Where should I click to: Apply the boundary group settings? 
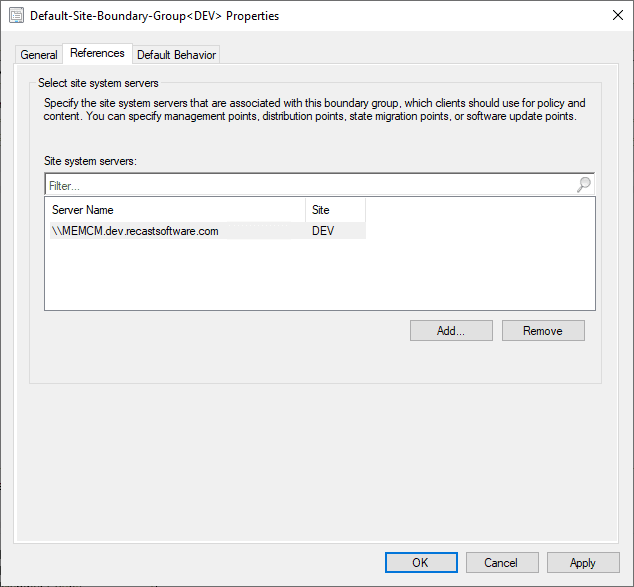point(583,563)
